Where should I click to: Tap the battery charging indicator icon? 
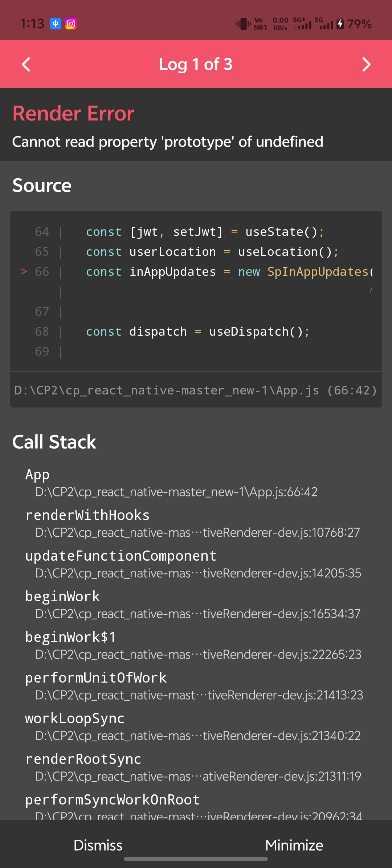click(x=340, y=24)
